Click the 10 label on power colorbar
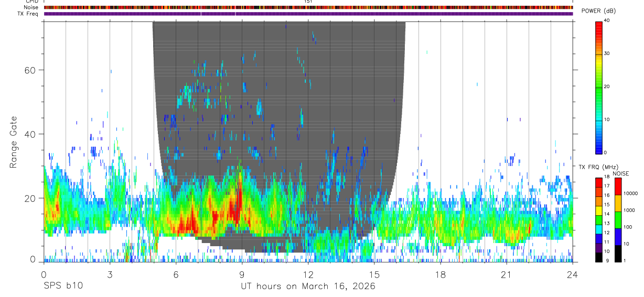 pos(607,119)
